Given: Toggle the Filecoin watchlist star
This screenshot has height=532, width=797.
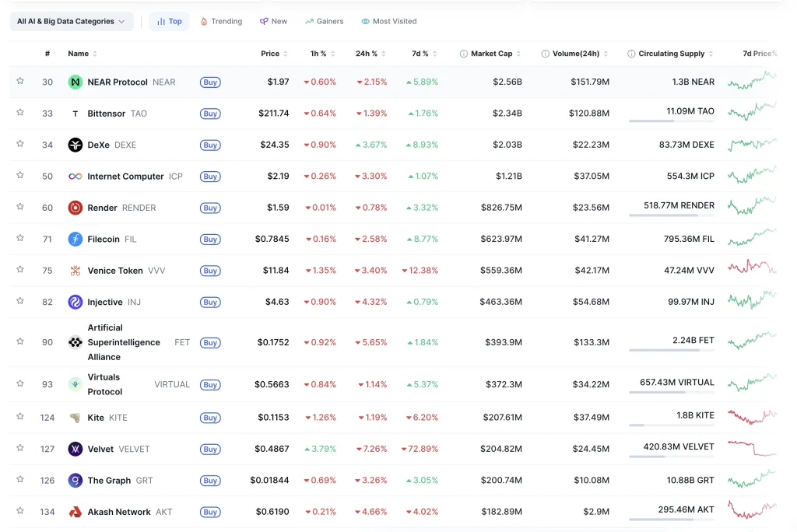Looking at the screenshot, I should [19, 238].
